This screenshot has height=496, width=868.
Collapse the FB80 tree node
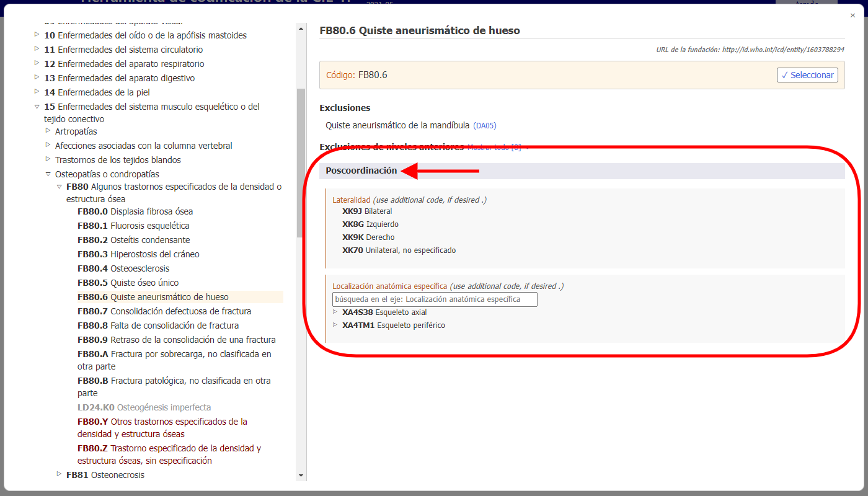pyautogui.click(x=59, y=186)
